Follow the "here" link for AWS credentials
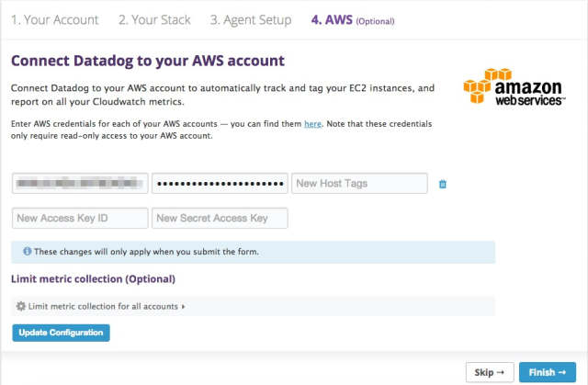 point(312,123)
